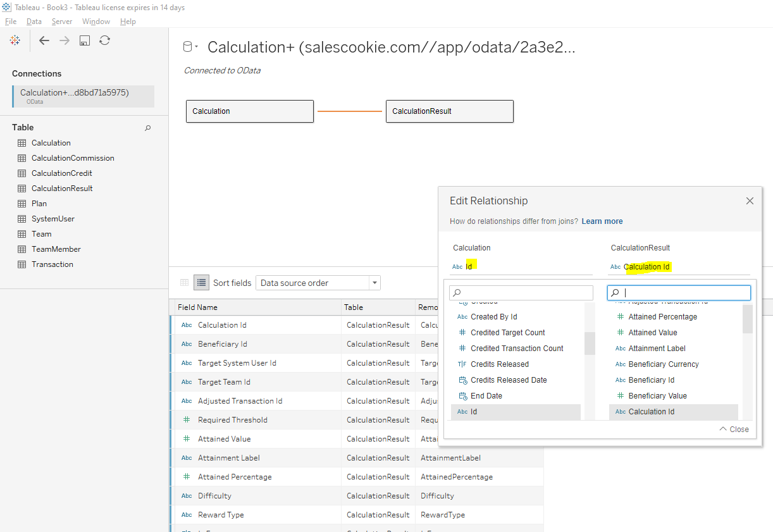Click the Learn more link about relationships
The height and width of the screenshot is (532, 773).
click(602, 221)
